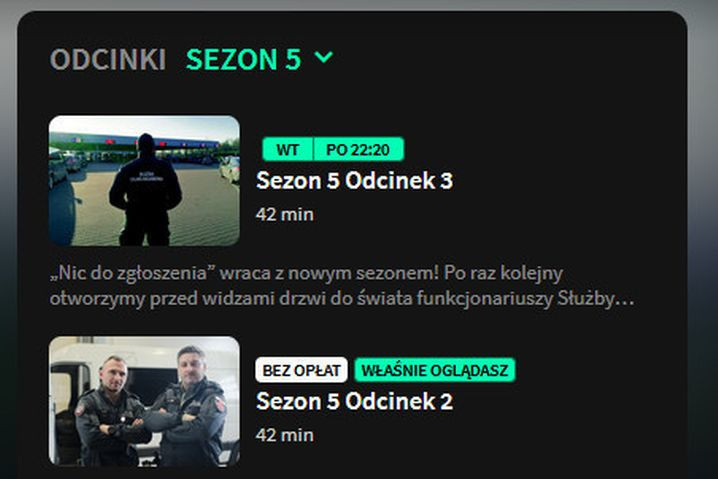Open the Sezon 5 Odcinek 2 title

tap(354, 401)
